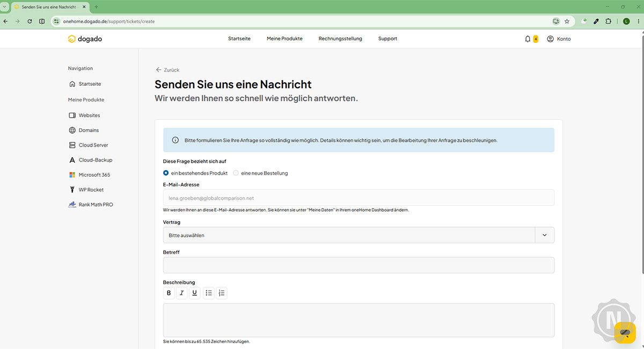Open the notifications bell
The height and width of the screenshot is (349, 644).
[x=528, y=39]
